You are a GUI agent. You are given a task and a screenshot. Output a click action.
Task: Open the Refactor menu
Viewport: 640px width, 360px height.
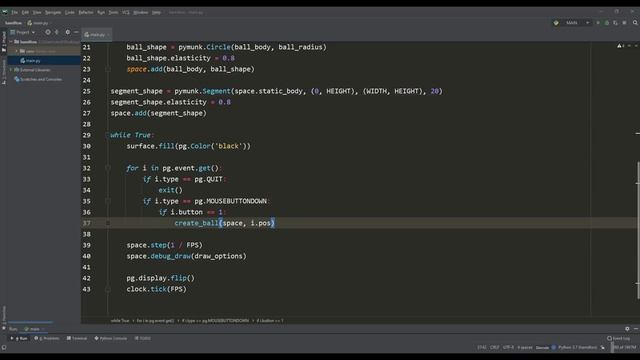[x=86, y=12]
